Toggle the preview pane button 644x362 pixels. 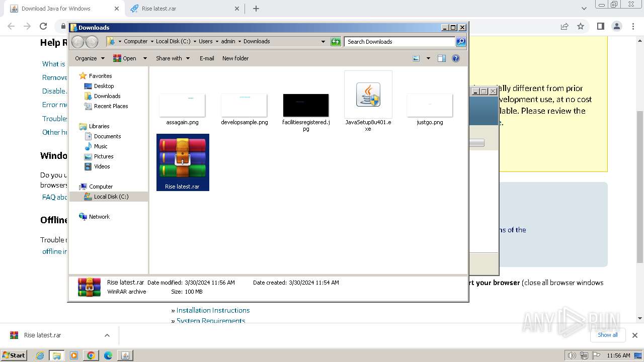coord(442,58)
